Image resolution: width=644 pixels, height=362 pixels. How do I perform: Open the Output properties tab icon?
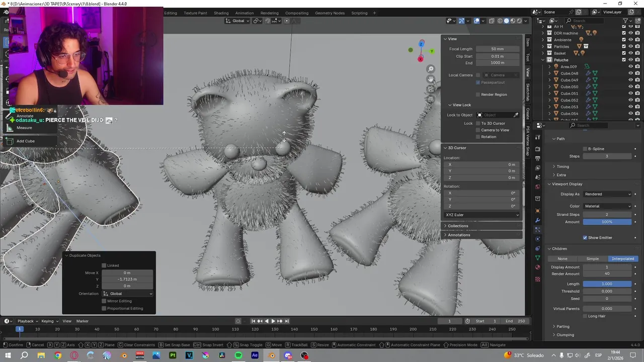(x=537, y=158)
